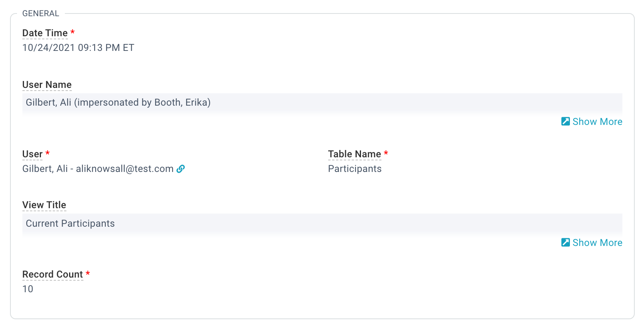Viewport: 644px width, 330px height.
Task: Click the red asterisk next to Date Time
Action: pos(73,32)
